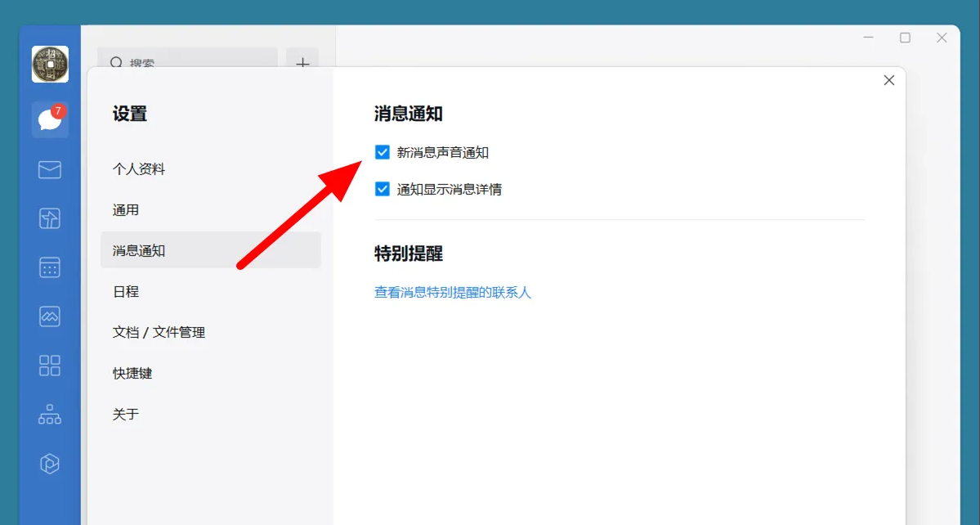Toggle the new message sound notification setting

tap(382, 151)
